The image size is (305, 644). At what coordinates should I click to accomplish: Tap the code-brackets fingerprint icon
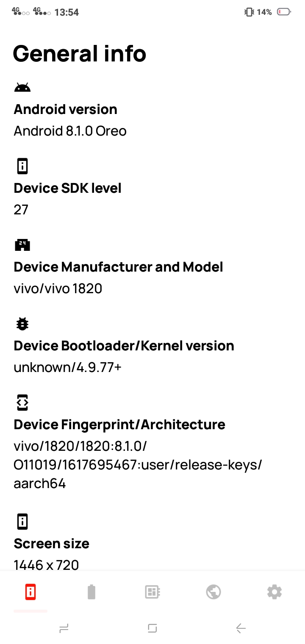coord(22,402)
